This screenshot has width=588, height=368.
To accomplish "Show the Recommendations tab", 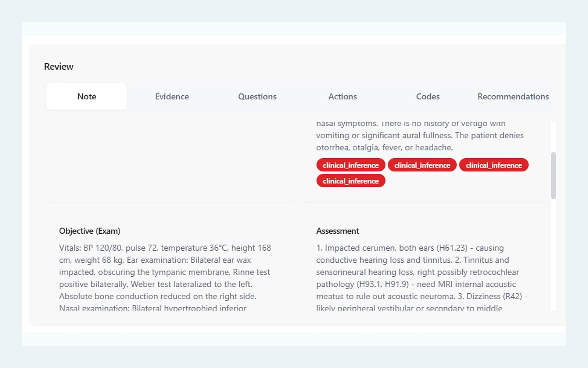I will pos(513,96).
